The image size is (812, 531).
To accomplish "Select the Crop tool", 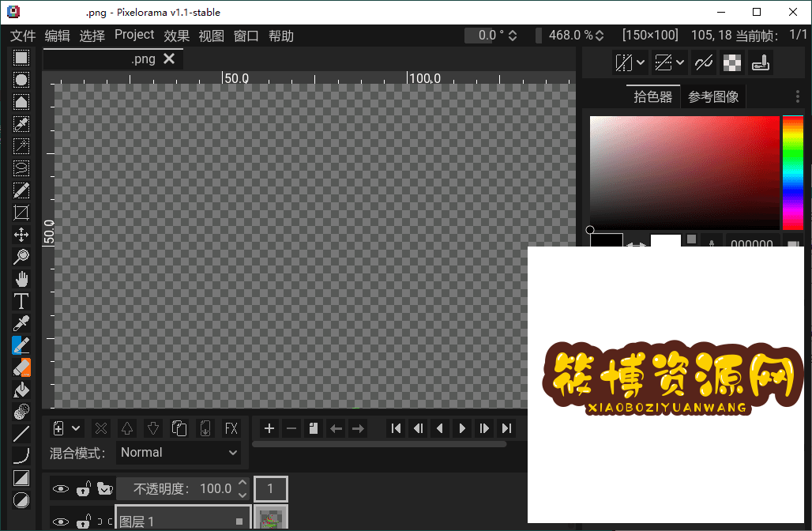I will (21, 213).
